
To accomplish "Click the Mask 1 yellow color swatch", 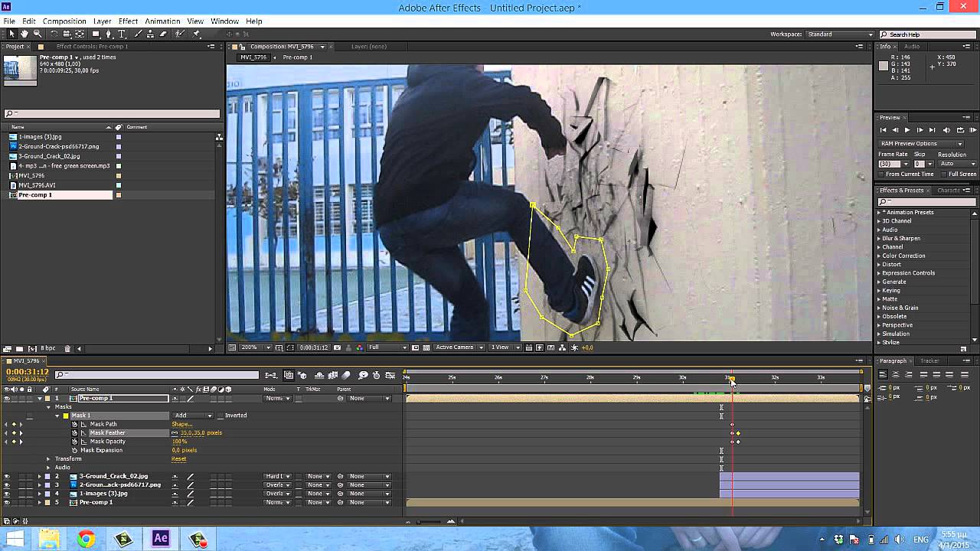I will coord(66,416).
